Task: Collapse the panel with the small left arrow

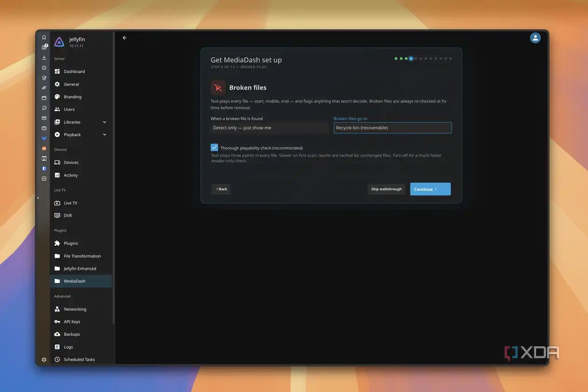Action: [x=38, y=198]
